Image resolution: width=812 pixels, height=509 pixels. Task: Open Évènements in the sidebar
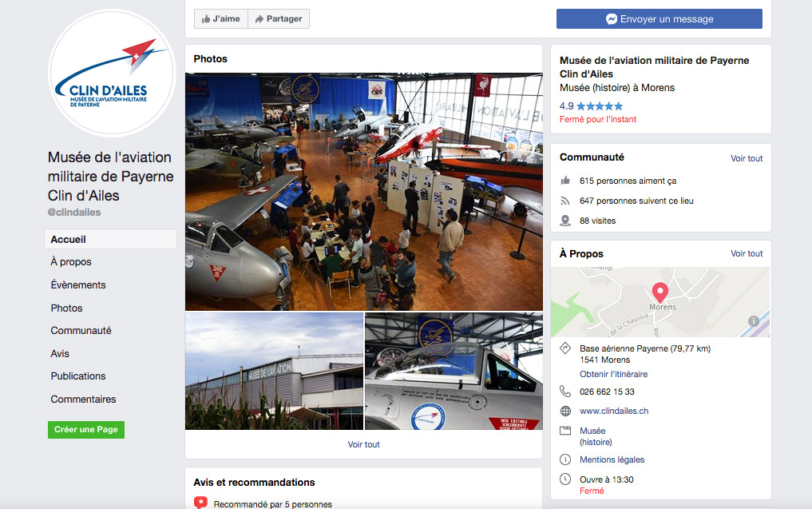tap(78, 284)
